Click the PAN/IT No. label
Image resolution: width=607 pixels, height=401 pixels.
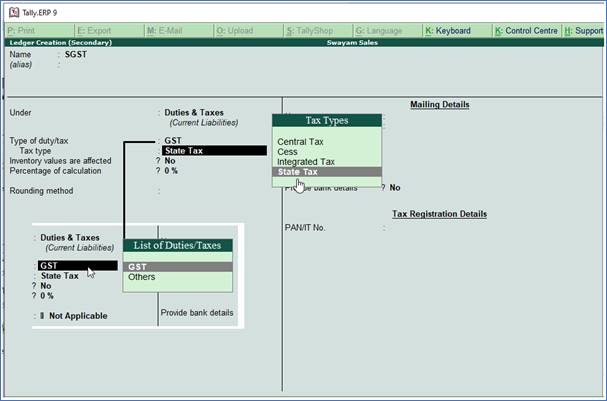(305, 228)
